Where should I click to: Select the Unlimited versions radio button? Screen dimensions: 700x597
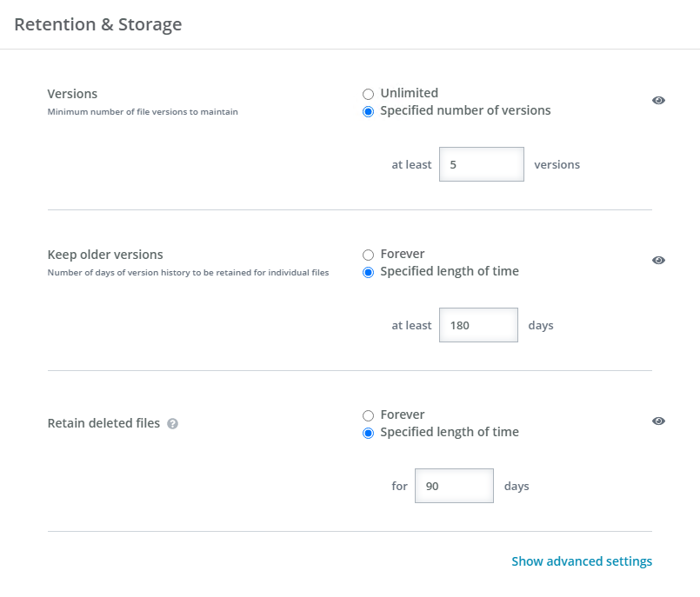click(x=368, y=94)
